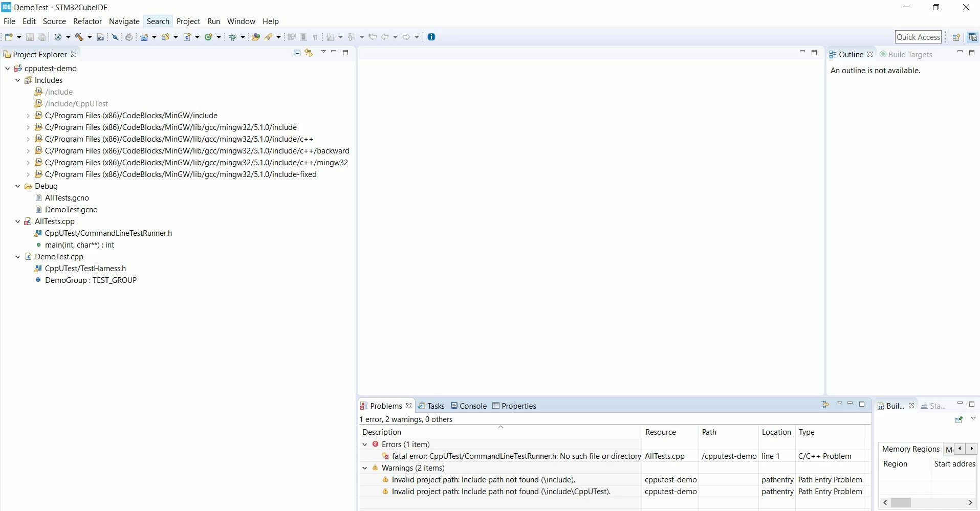The image size is (980, 511).
Task: Switch to the Console tab
Action: pyautogui.click(x=469, y=406)
